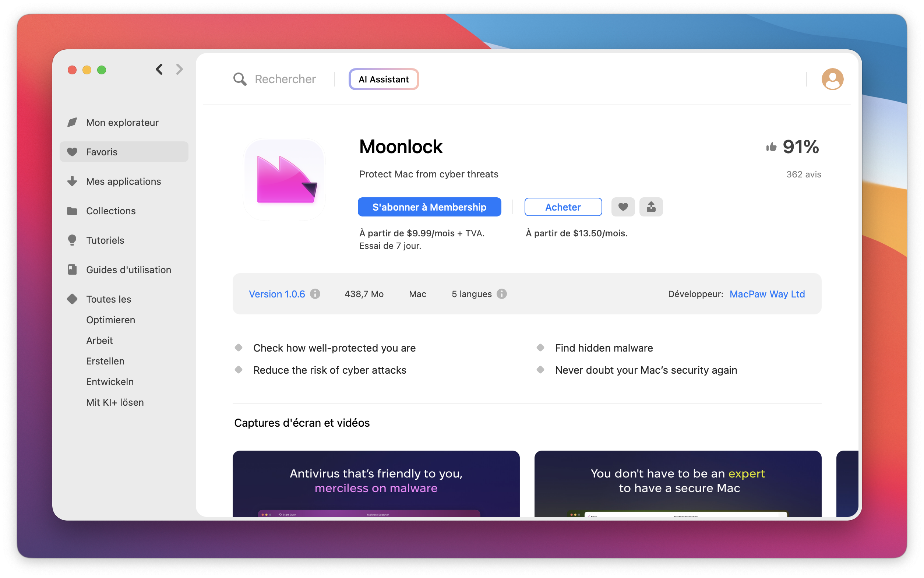
Task: Select the Arbeit category
Action: (x=99, y=340)
